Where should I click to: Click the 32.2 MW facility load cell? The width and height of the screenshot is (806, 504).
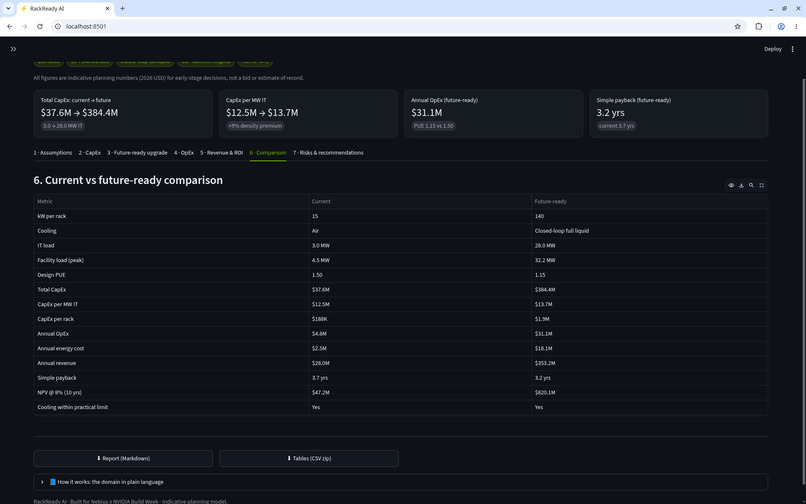[x=649, y=260]
